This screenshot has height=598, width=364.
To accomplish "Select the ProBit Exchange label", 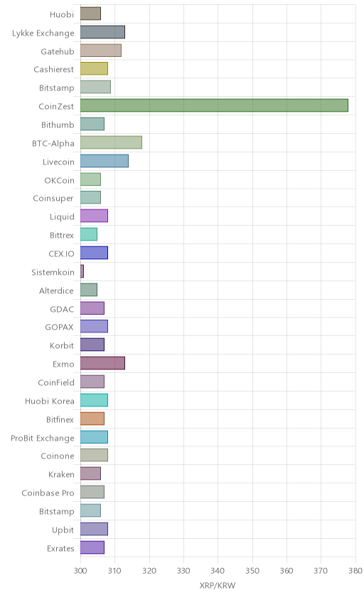I will click(42, 438).
